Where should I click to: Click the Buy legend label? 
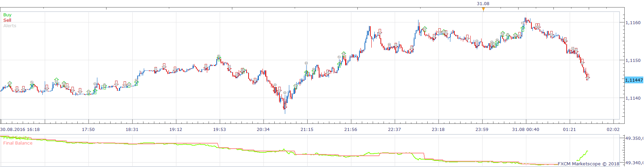click(7, 15)
